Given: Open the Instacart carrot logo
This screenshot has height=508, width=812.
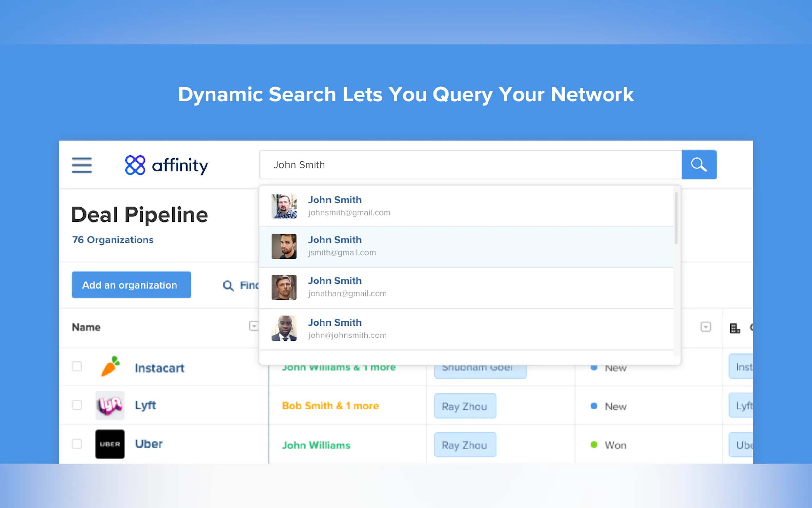Looking at the screenshot, I should coord(110,367).
